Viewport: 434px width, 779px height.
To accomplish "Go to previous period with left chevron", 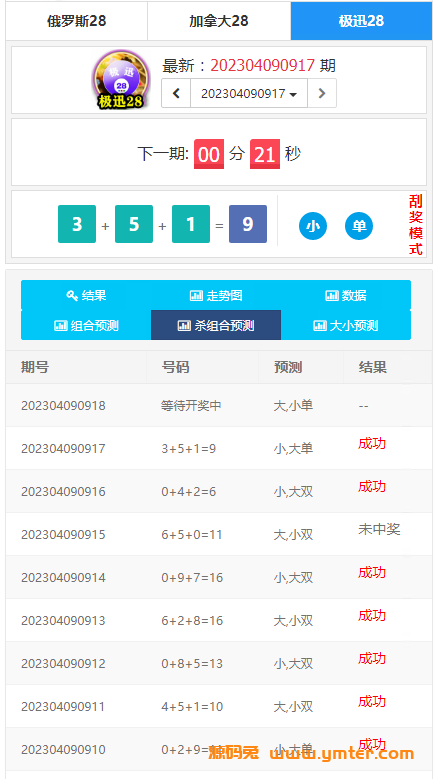I will (x=176, y=93).
